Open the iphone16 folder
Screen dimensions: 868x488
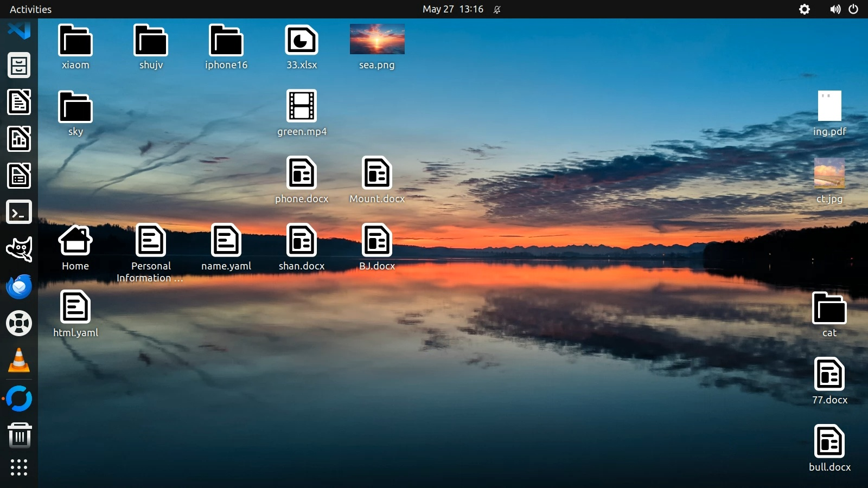226,40
